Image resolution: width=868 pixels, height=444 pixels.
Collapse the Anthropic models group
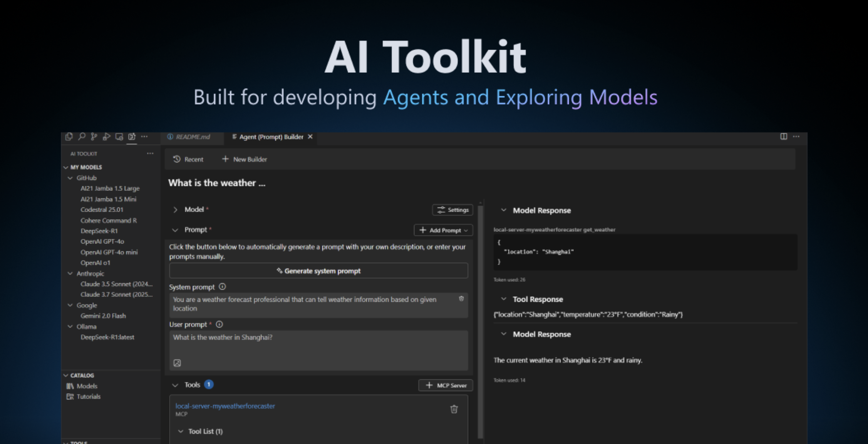(70, 274)
